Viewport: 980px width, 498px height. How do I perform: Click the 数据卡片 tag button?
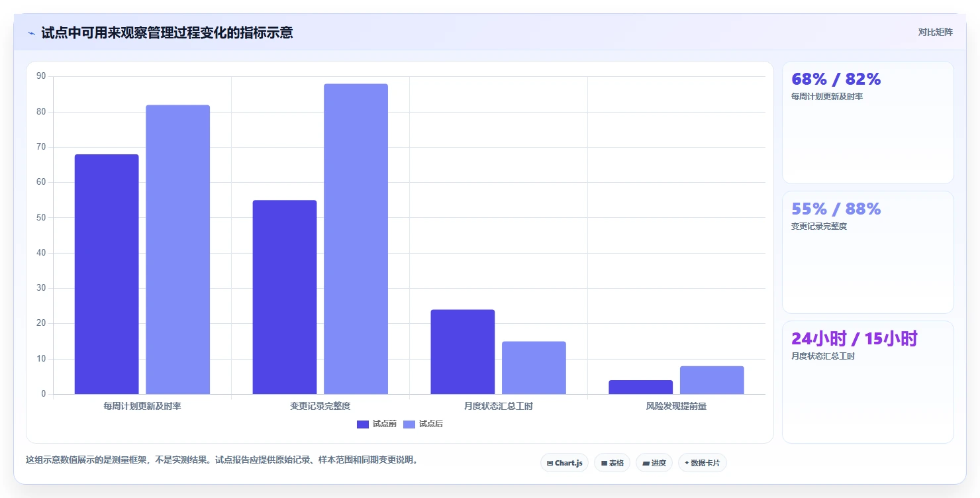coord(703,463)
